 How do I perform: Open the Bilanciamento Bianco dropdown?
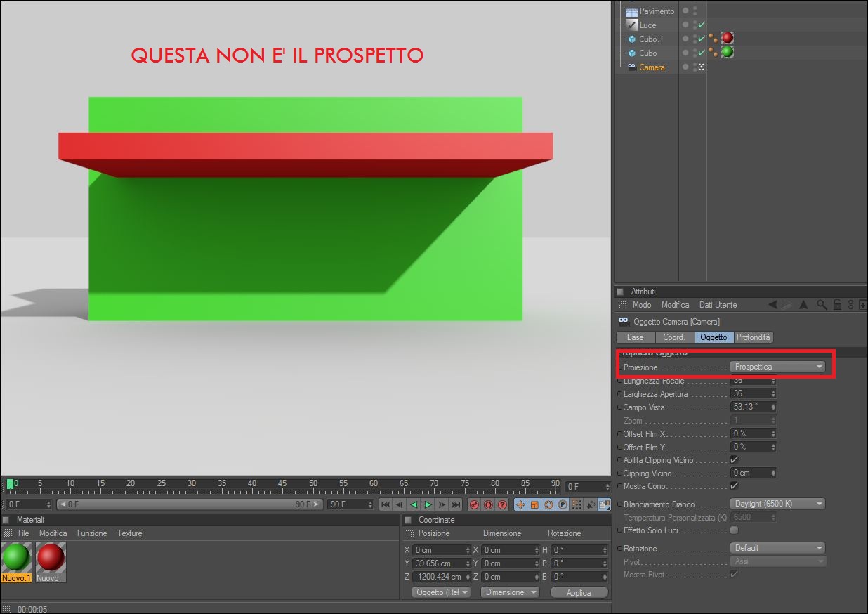[x=777, y=504]
